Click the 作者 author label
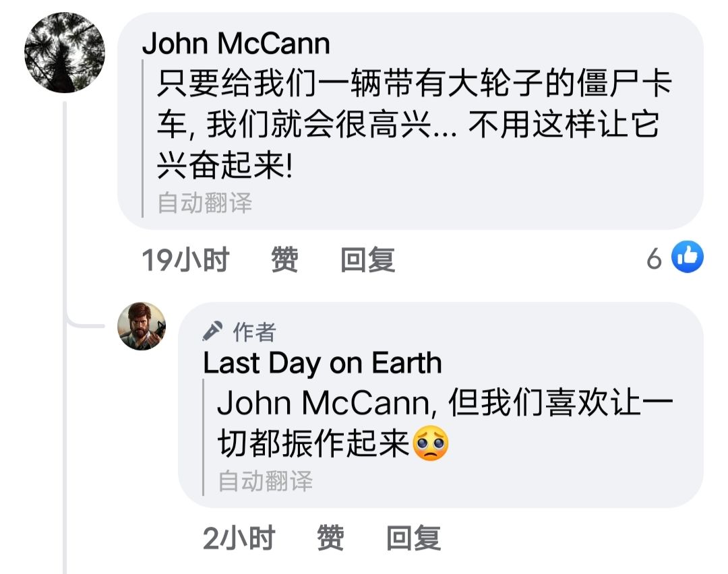Screen dimensions: 728x574 [254, 331]
